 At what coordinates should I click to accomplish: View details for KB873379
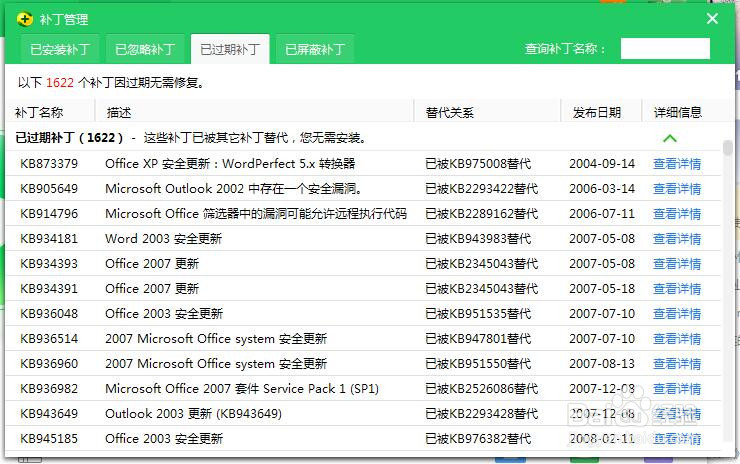(677, 164)
